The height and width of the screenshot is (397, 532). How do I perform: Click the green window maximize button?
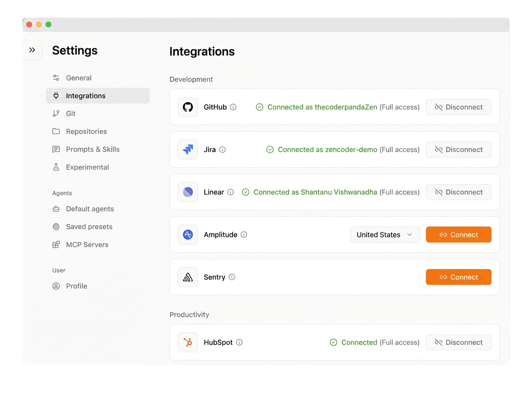point(48,24)
